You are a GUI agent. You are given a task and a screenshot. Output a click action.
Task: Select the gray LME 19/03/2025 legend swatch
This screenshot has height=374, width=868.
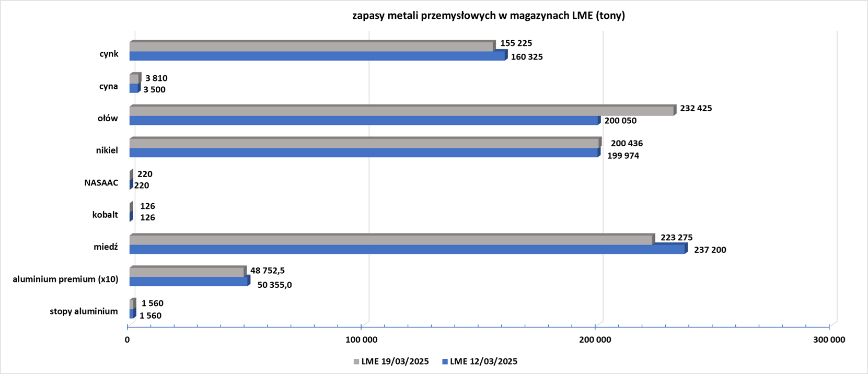tap(356, 361)
